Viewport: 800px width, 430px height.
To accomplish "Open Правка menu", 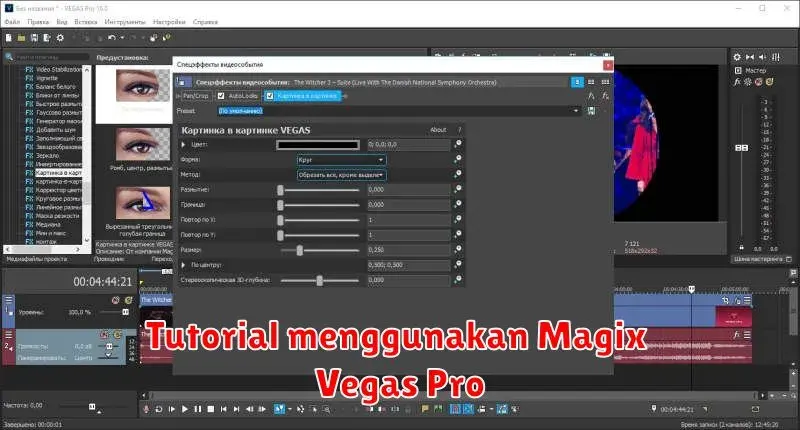I will point(38,22).
